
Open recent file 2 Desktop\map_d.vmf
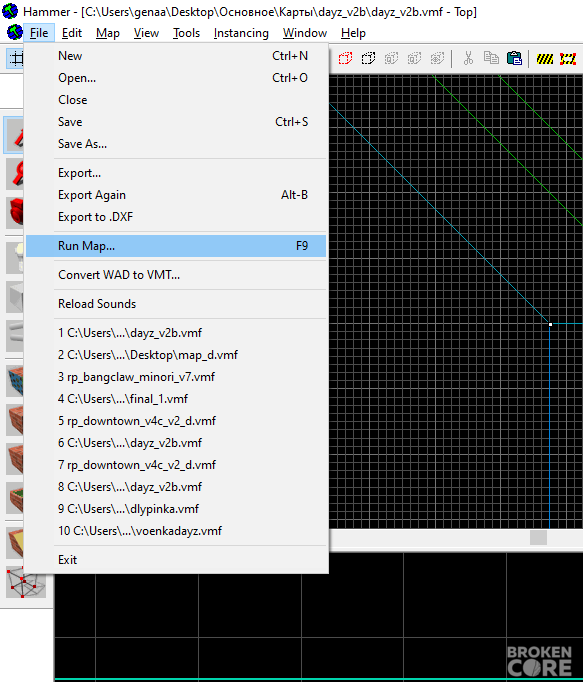click(x=176, y=355)
